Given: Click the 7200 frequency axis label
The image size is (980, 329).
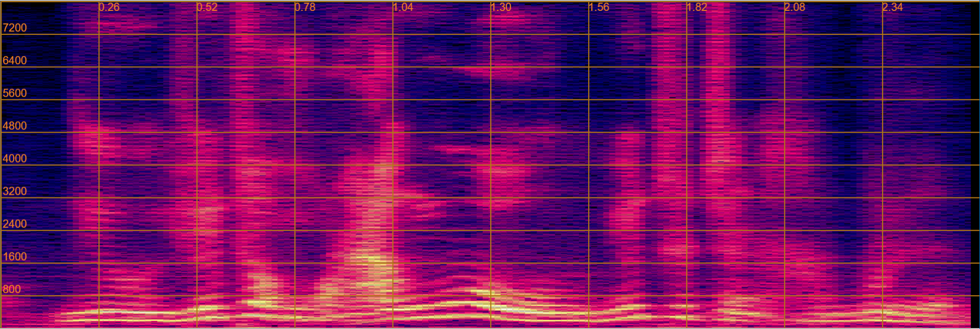Looking at the screenshot, I should (x=15, y=28).
